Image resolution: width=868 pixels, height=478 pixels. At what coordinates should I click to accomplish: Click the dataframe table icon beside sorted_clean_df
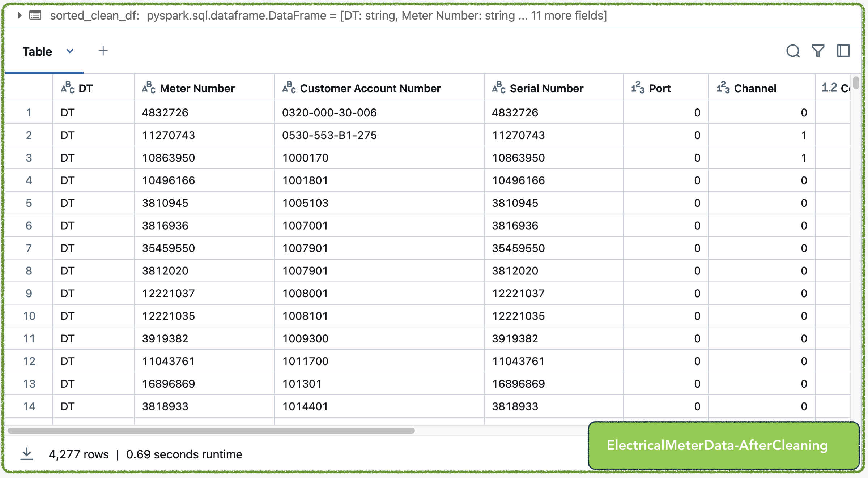pyautogui.click(x=35, y=15)
